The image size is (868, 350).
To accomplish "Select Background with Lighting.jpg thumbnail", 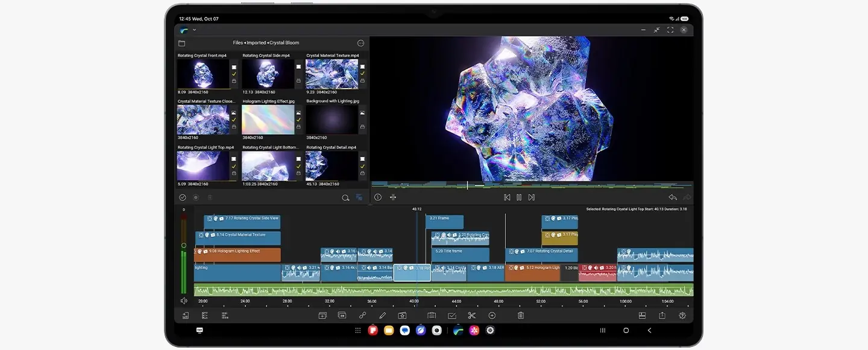I will coord(332,120).
